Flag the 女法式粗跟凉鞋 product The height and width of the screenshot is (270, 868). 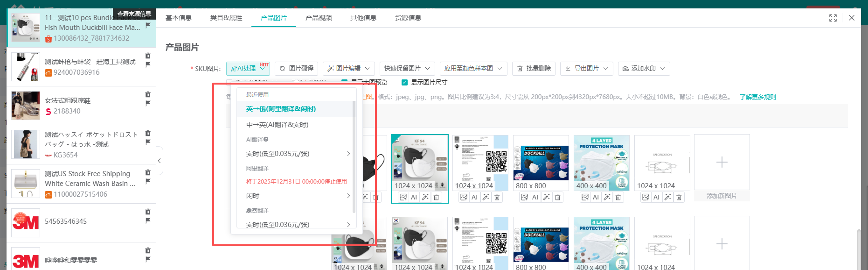pos(148,103)
